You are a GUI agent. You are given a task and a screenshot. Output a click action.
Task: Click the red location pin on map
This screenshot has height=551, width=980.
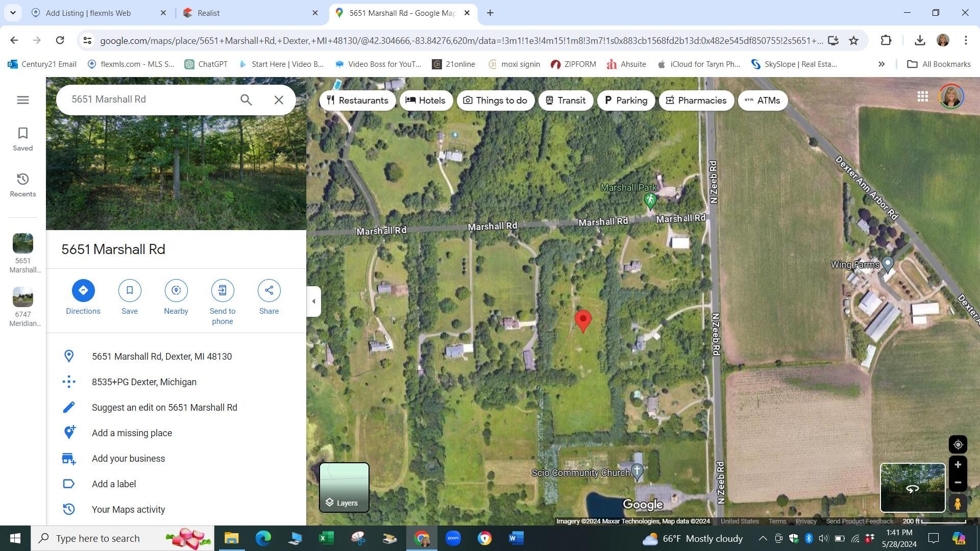click(x=583, y=321)
